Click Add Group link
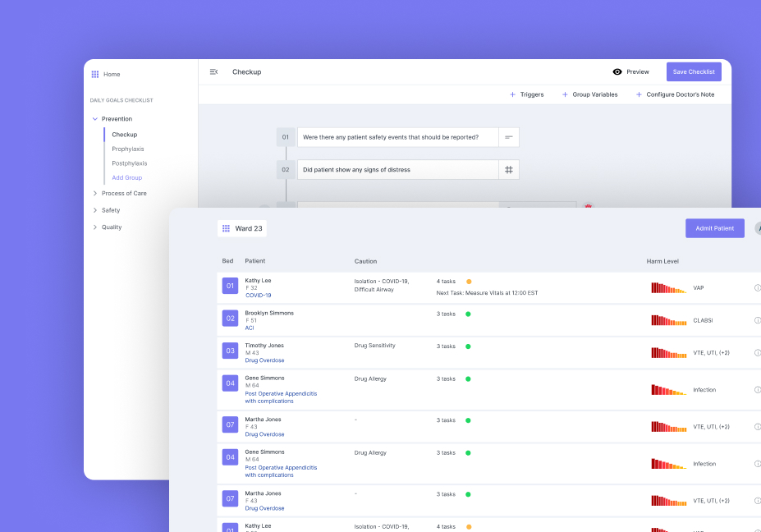The width and height of the screenshot is (761, 532). 127,177
